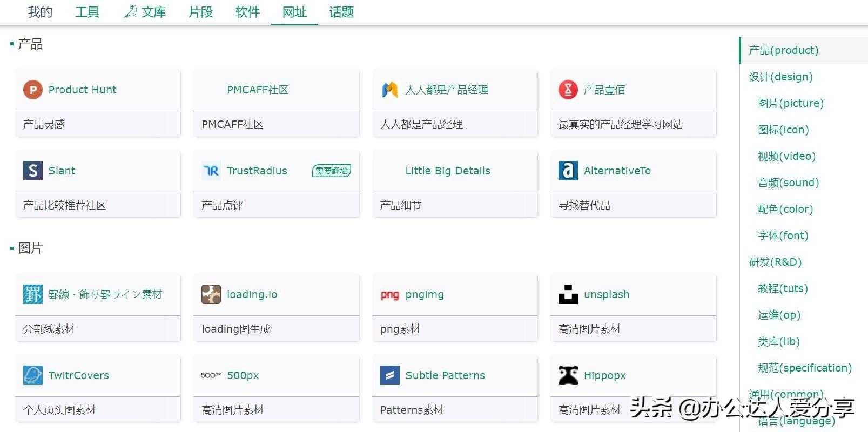Switch to the 文库 tab
This screenshot has width=868, height=432.
145,12
